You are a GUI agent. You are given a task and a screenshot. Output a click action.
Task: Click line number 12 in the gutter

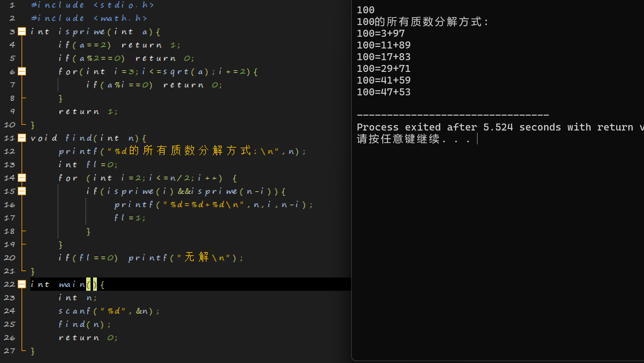pyautogui.click(x=9, y=151)
